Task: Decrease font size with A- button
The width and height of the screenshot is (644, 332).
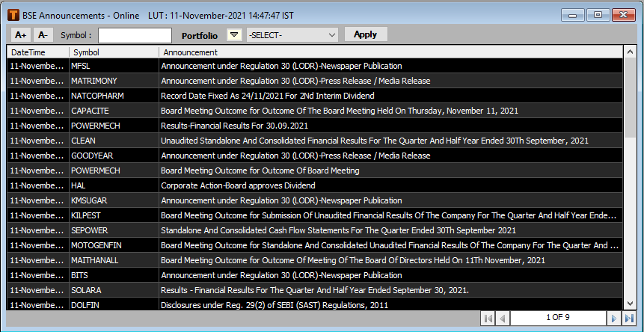Action: pyautogui.click(x=42, y=34)
